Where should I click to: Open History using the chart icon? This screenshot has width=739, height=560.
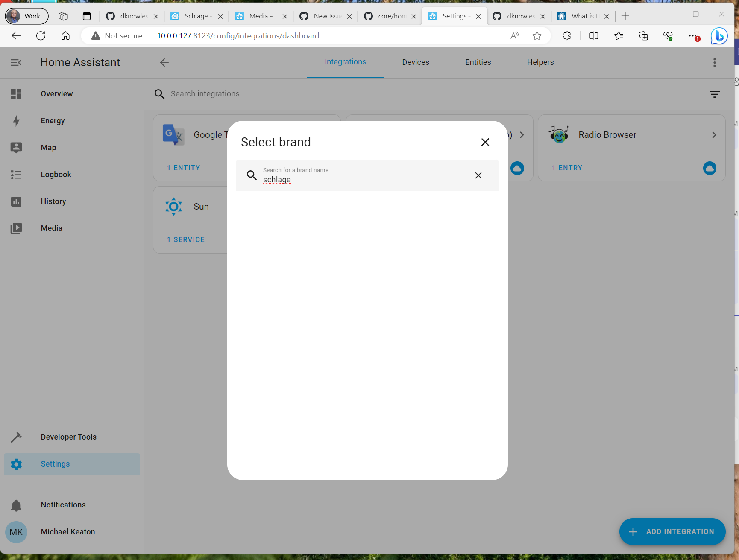[16, 201]
